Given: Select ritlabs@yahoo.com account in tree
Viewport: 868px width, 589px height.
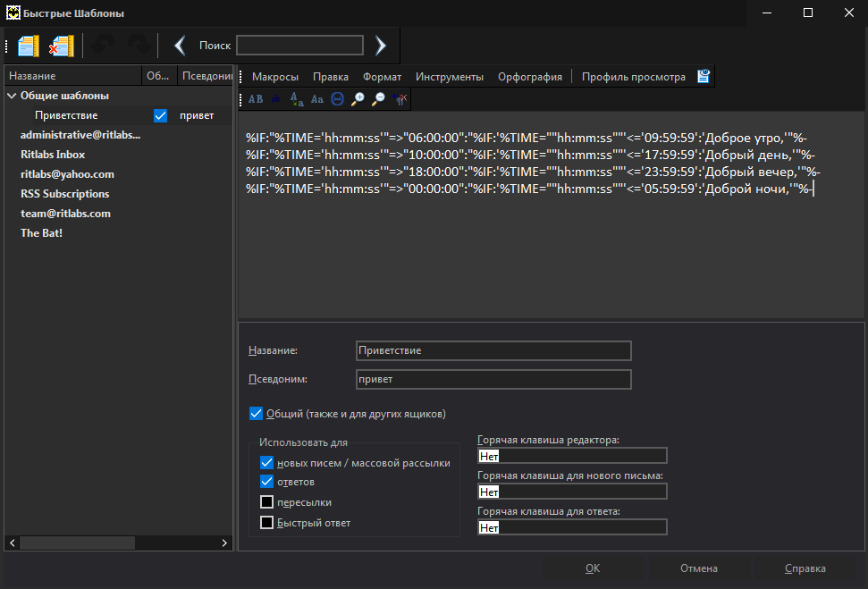Looking at the screenshot, I should pos(67,174).
